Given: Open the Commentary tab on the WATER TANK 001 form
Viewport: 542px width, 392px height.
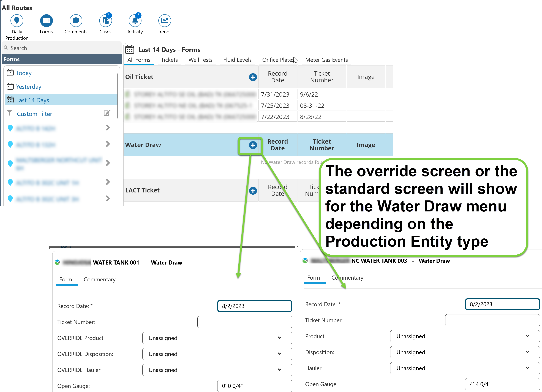Looking at the screenshot, I should point(99,279).
